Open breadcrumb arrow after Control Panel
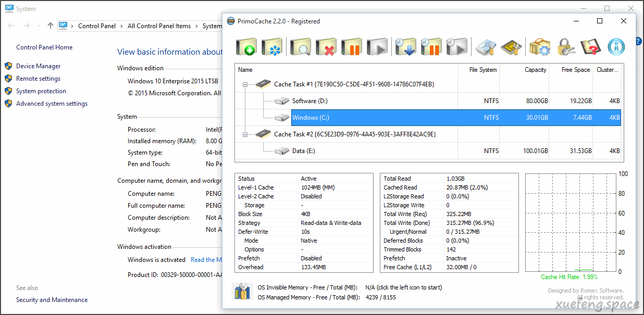The height and width of the screenshot is (315, 644). pyautogui.click(x=122, y=26)
